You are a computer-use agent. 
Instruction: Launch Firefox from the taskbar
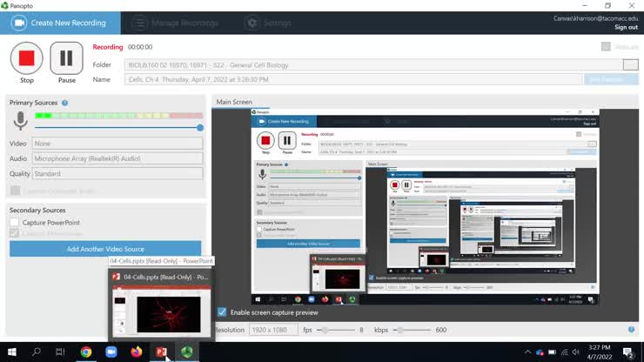click(137, 352)
